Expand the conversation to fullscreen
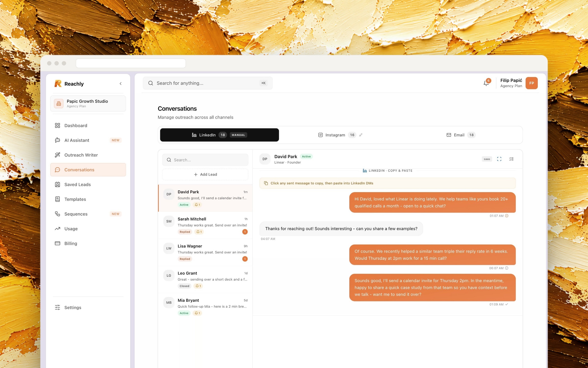Image resolution: width=588 pixels, height=368 pixels. (499, 159)
